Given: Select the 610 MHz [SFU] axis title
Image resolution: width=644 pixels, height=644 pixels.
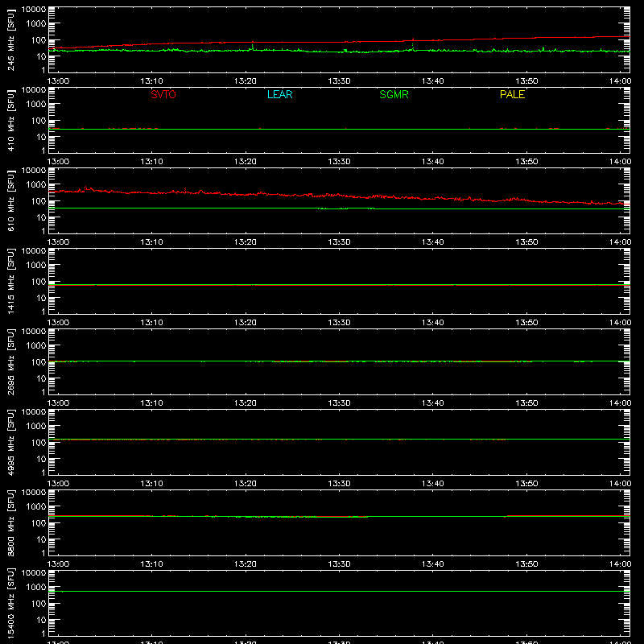Looking at the screenshot, I should coord(10,200).
